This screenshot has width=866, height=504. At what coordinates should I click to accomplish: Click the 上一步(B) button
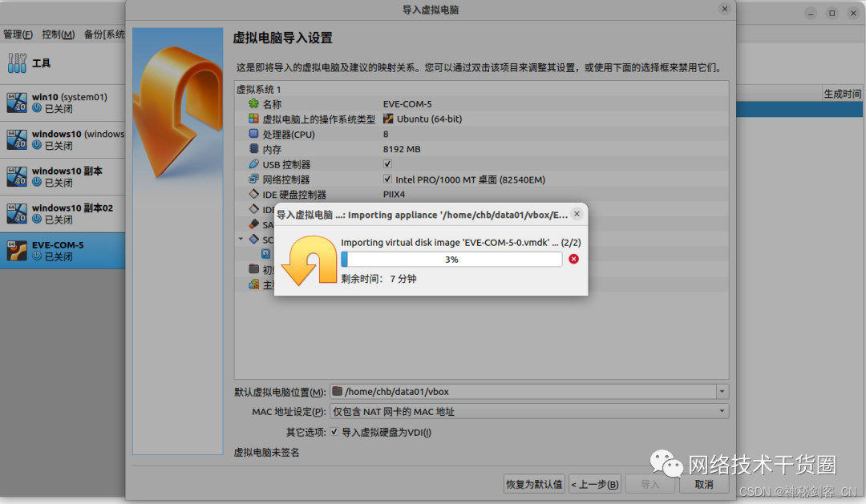[x=594, y=483]
